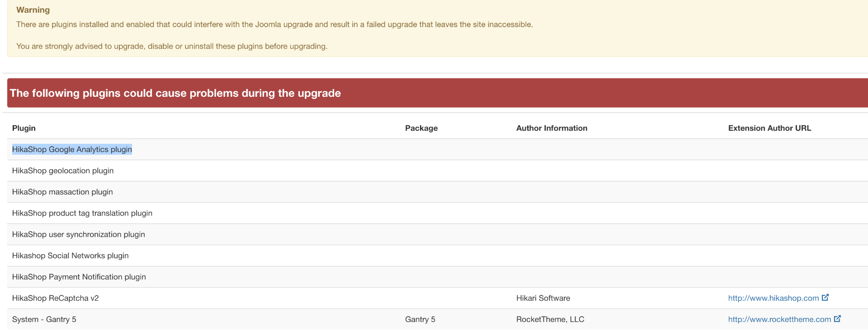This screenshot has width=868, height=335.
Task: Click HikaShop product tag translation plugin
Action: coord(82,213)
